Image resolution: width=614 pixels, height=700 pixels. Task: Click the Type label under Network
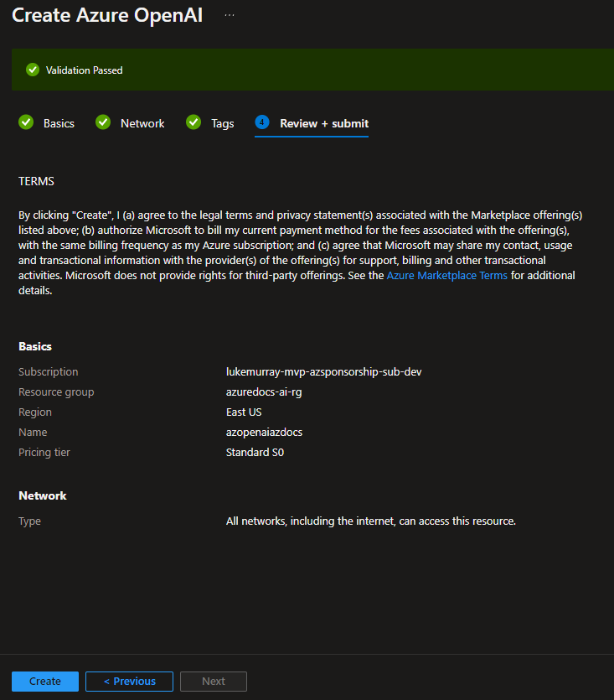point(29,521)
